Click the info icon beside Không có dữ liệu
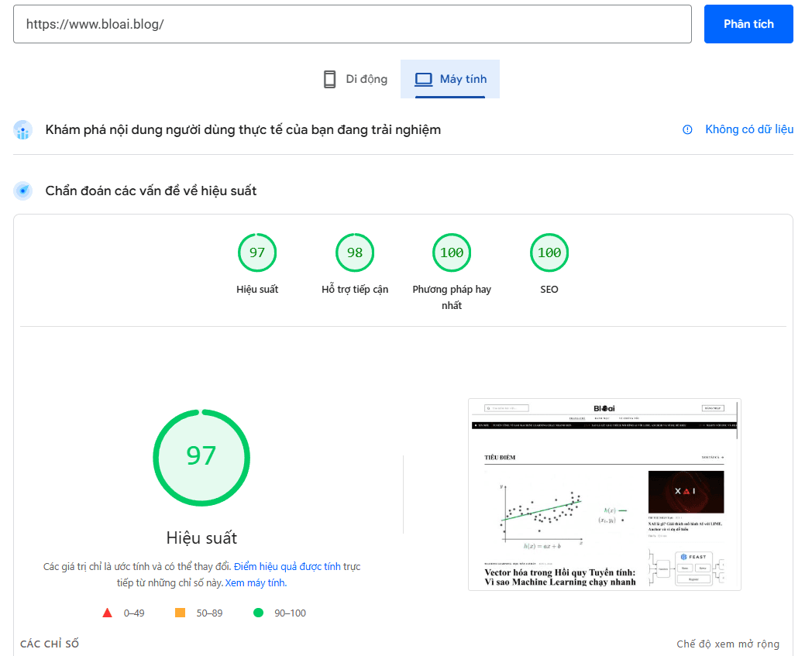This screenshot has width=812, height=656. click(687, 129)
